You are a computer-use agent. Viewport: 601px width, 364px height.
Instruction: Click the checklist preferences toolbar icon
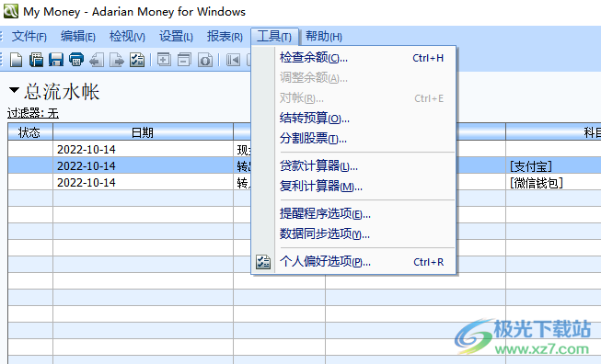pos(137,60)
